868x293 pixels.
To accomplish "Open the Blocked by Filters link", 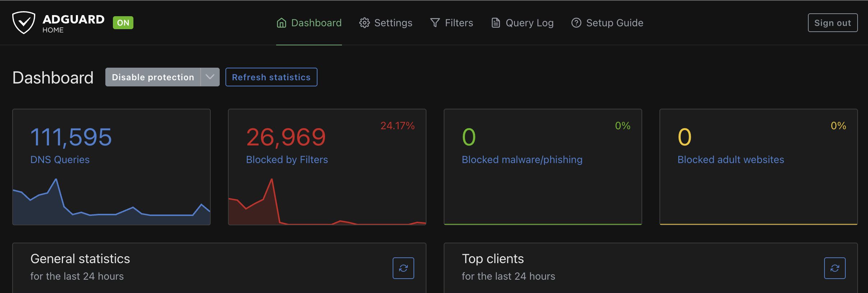I will 287,160.
